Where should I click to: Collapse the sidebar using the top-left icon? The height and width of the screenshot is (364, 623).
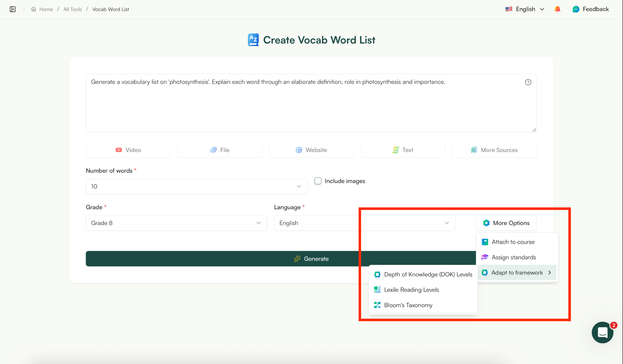point(13,9)
